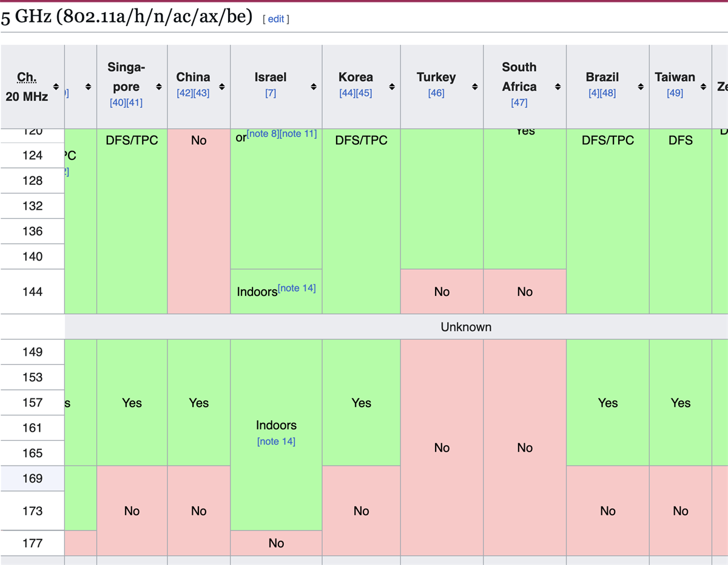Sort table by Brazil column arrows

click(x=641, y=87)
